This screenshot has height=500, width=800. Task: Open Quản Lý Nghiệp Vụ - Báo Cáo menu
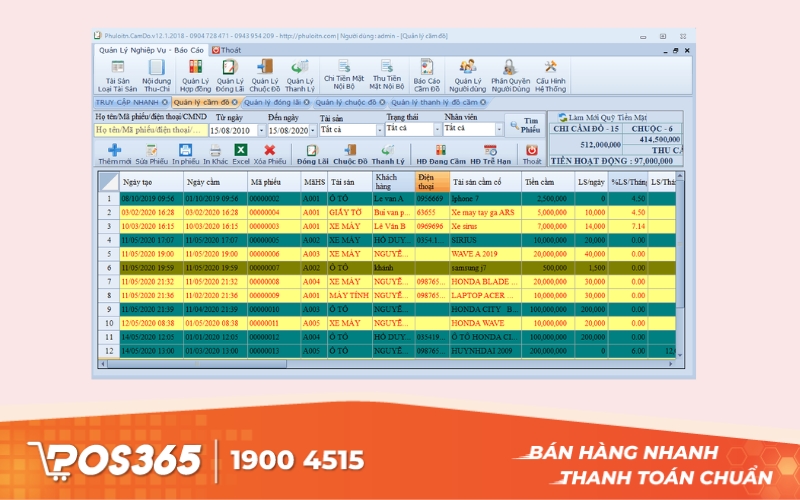[x=151, y=50]
